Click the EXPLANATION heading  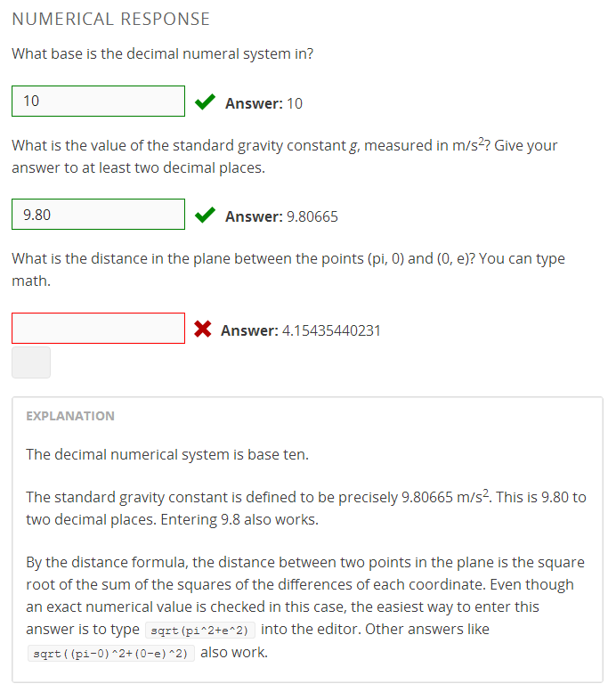click(70, 416)
